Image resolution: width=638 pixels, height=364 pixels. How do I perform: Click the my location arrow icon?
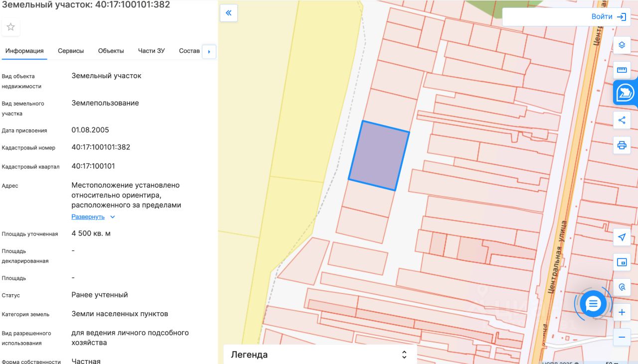[622, 237]
